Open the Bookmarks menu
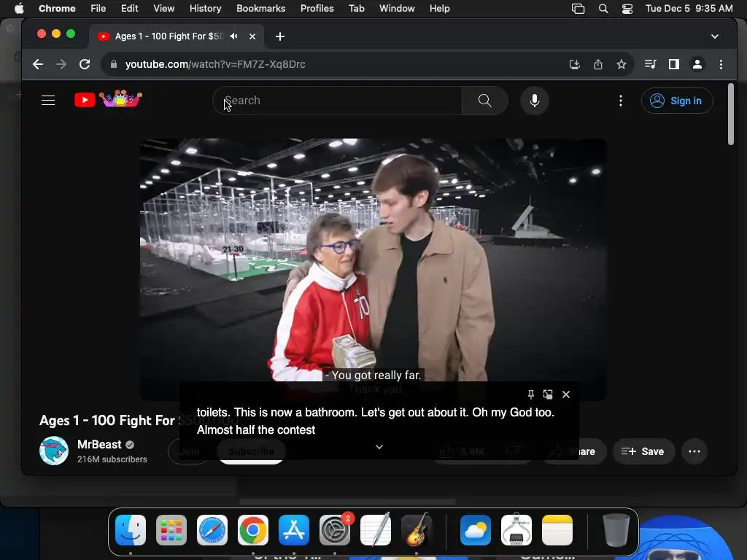 (260, 8)
